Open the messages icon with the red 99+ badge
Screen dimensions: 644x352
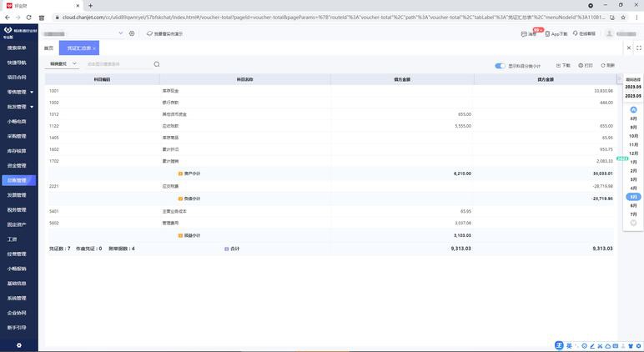(x=524, y=34)
